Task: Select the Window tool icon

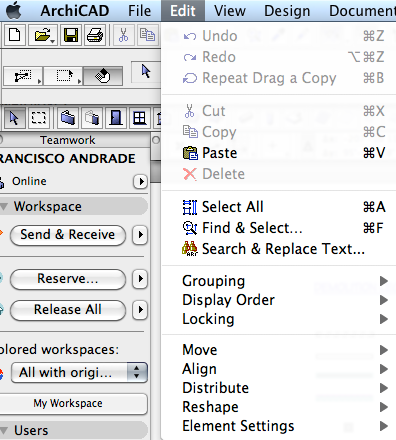Action: coord(139,118)
